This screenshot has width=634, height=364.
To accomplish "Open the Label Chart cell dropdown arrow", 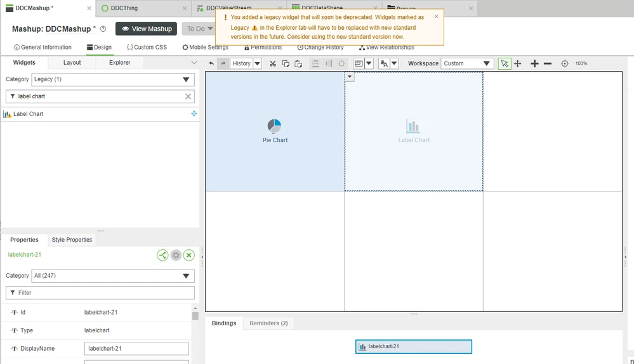I will pos(350,77).
